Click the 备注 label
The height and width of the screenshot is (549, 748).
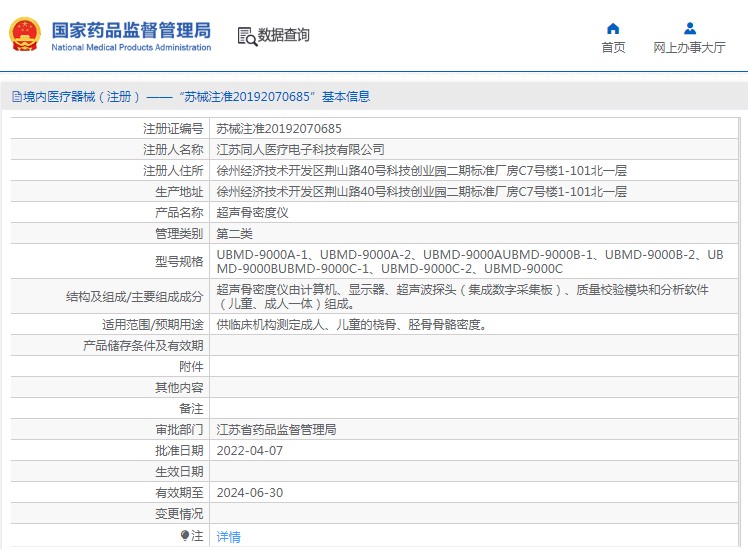pos(191,409)
